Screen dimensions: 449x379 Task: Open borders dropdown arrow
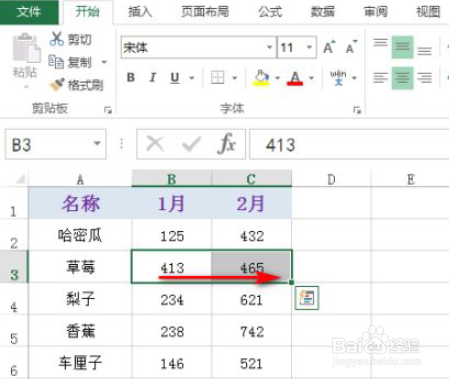tap(235, 78)
